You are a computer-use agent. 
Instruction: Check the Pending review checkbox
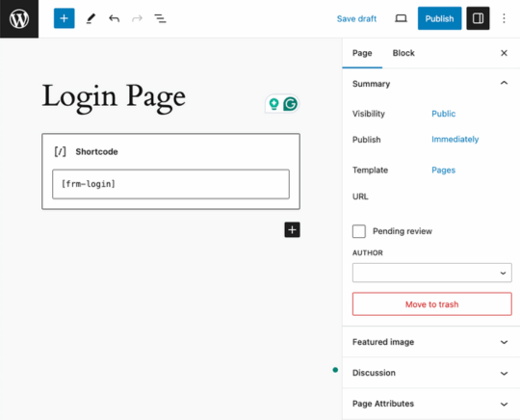point(359,231)
